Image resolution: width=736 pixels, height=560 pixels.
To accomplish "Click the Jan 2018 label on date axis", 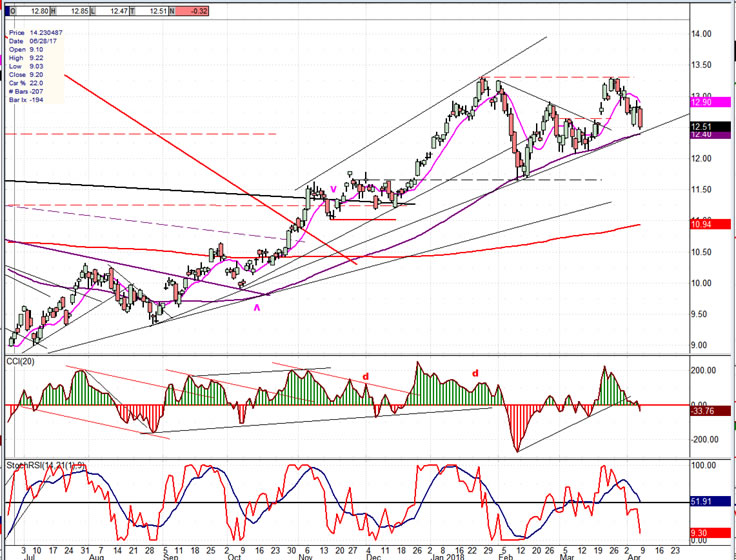I will point(447,551).
